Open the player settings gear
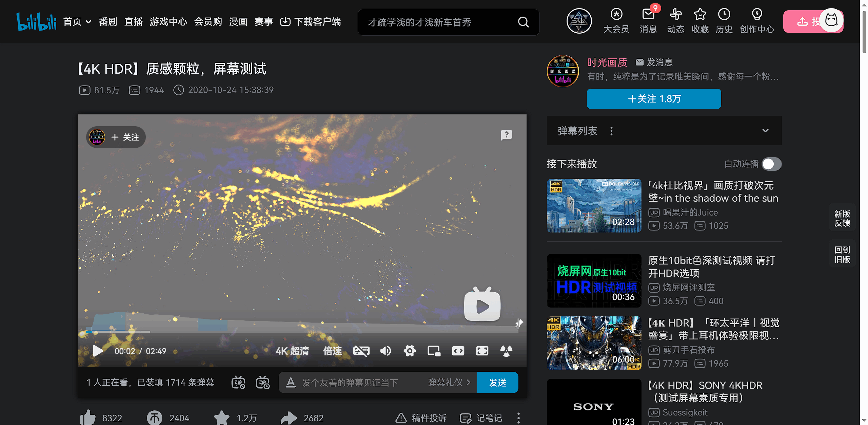This screenshot has height=425, width=868. tap(410, 351)
